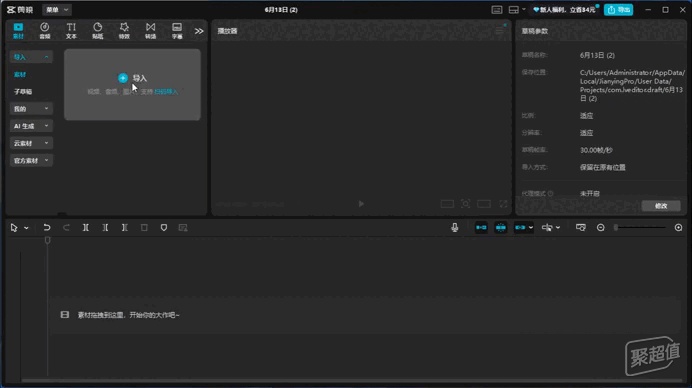Expand the 云素材 section
The image size is (692, 388).
click(x=30, y=143)
